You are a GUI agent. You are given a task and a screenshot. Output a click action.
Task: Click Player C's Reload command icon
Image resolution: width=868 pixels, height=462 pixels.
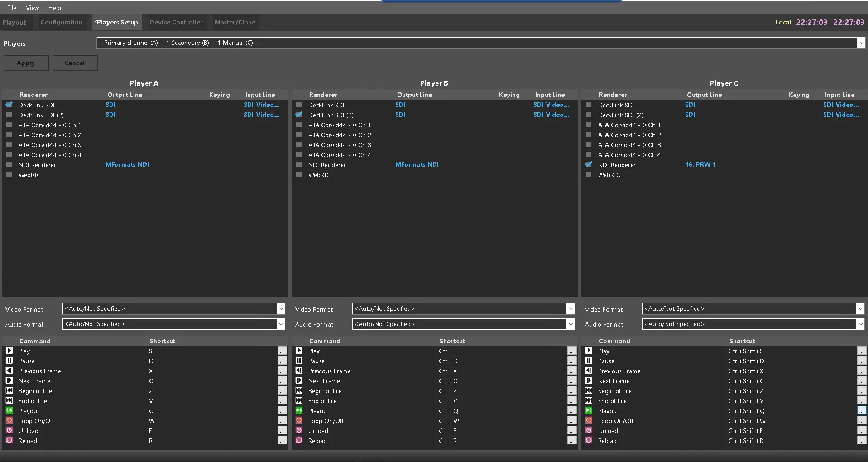pyautogui.click(x=589, y=440)
